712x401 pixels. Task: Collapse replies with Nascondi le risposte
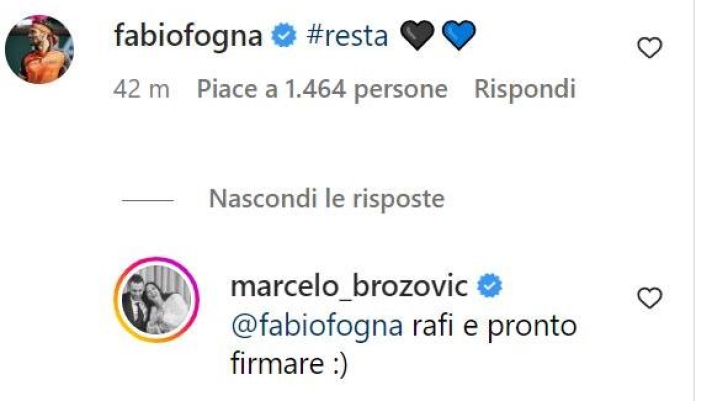point(326,199)
